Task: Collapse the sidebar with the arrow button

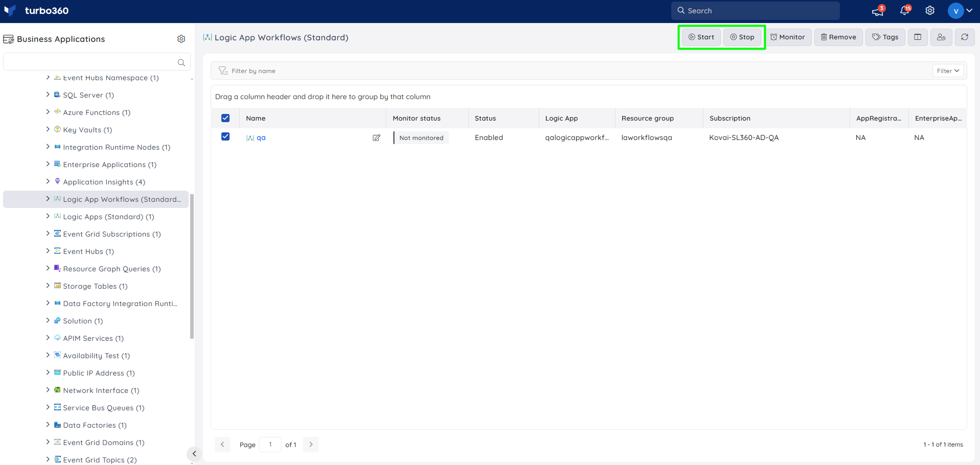Action: 194,454
